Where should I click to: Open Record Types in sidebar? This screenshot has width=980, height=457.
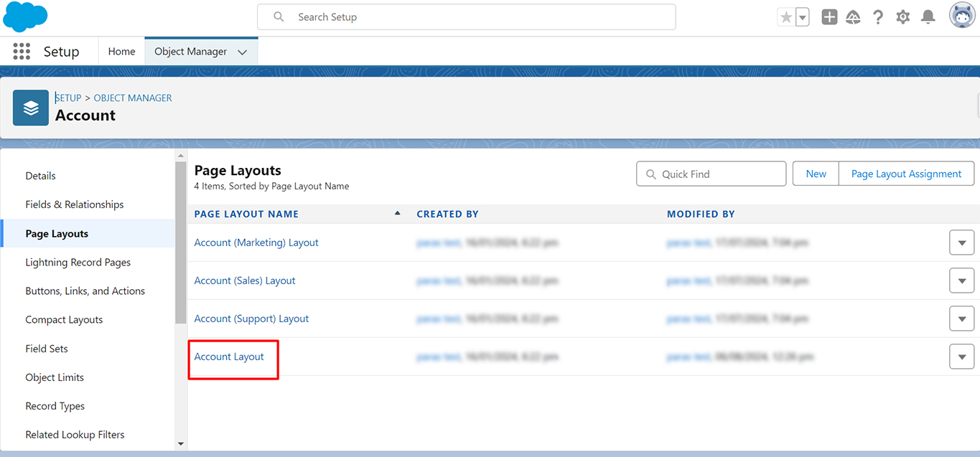pos(88,406)
